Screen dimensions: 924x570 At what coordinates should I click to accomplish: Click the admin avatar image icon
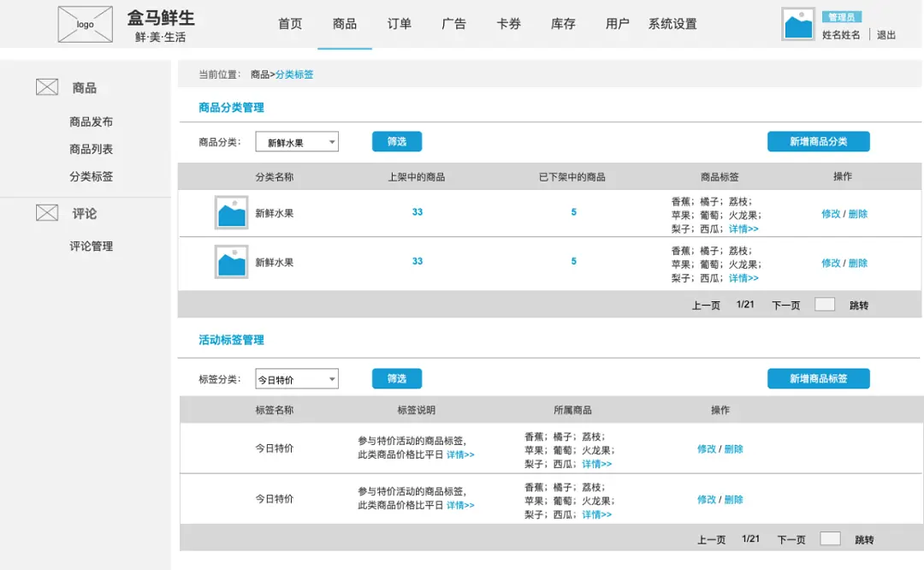(797, 26)
